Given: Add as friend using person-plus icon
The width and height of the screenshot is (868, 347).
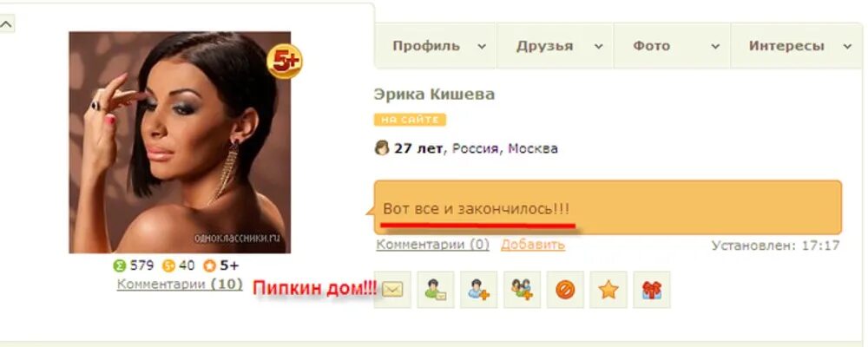Looking at the screenshot, I should point(479,290).
